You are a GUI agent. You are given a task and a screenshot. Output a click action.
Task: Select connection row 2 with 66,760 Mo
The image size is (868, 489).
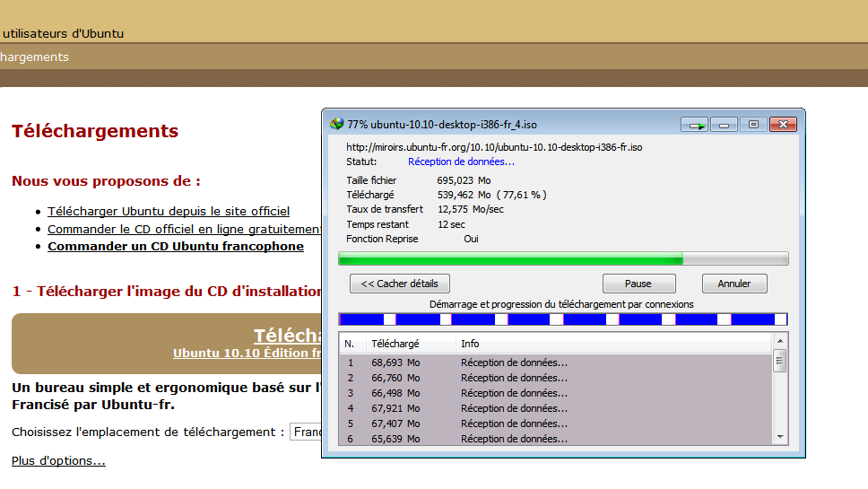pyautogui.click(x=555, y=379)
